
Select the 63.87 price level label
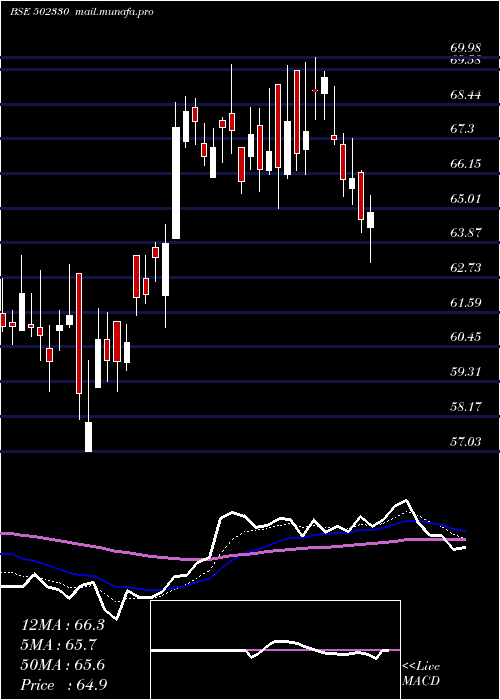tap(465, 233)
